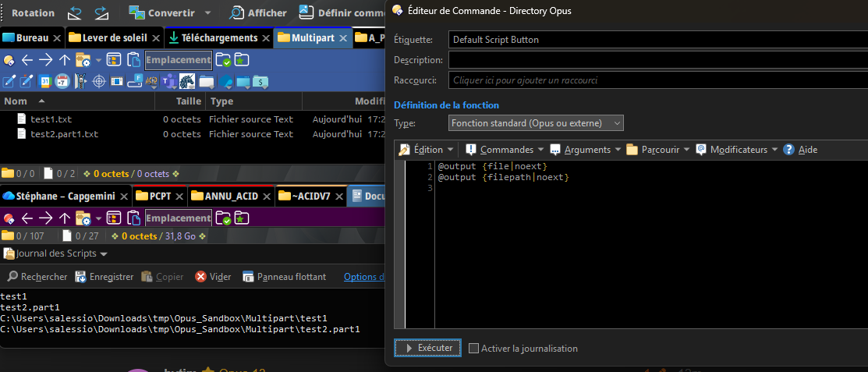Click the green star favorites folder icon in upper pane
Viewport: 868px width, 372px height.
[x=242, y=60]
